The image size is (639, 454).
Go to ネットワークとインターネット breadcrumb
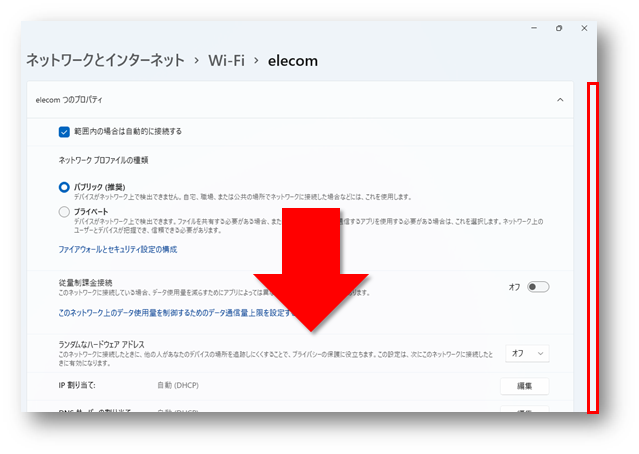point(105,60)
